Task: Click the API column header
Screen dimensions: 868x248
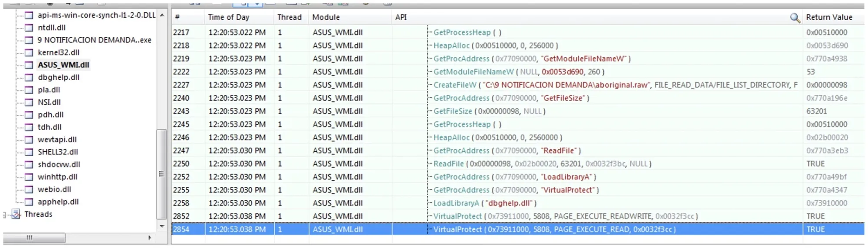Action: coord(597,17)
